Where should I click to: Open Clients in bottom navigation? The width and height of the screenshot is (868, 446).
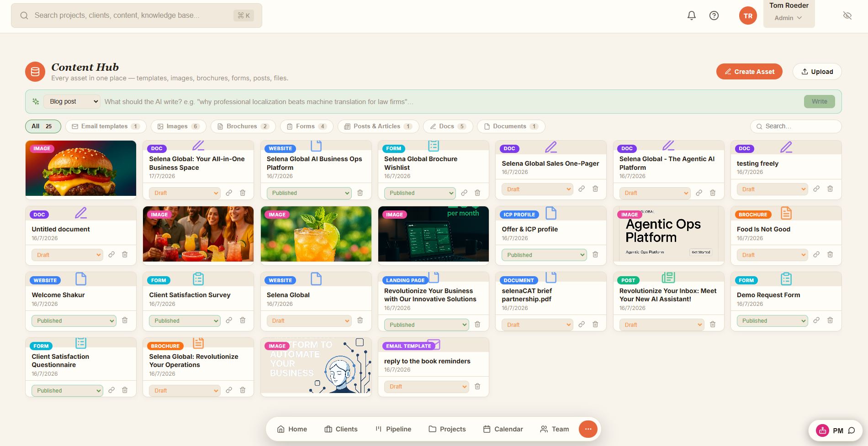coord(341,429)
